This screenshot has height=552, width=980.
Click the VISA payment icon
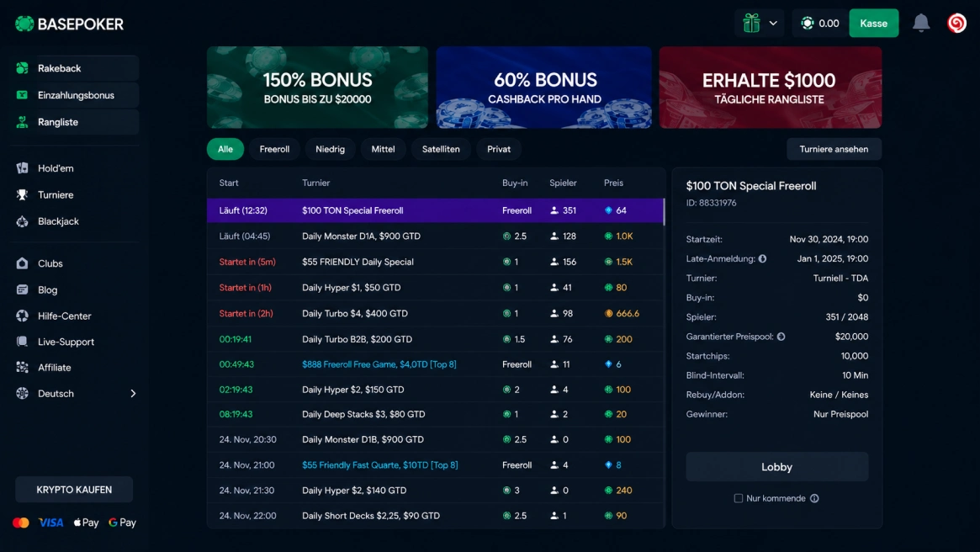click(x=50, y=523)
